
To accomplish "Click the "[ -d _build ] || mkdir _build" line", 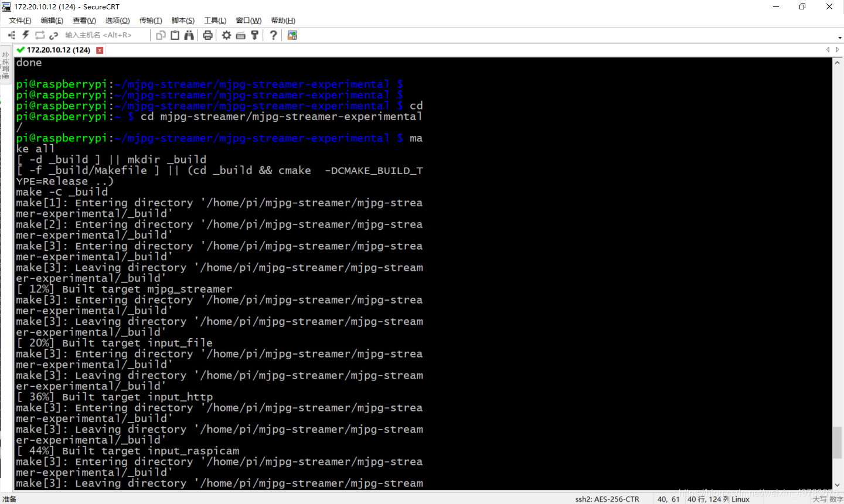I will [x=111, y=160].
